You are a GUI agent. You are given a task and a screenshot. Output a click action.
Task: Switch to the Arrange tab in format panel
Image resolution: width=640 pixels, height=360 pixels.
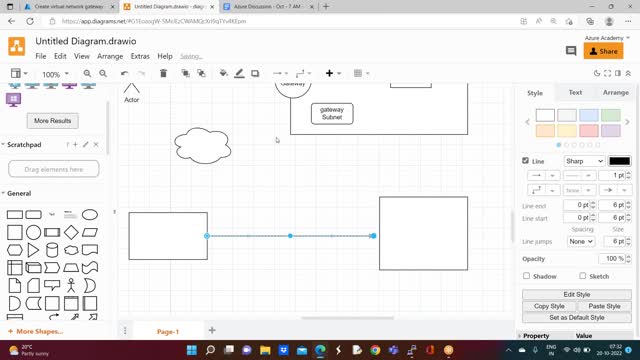point(616,93)
